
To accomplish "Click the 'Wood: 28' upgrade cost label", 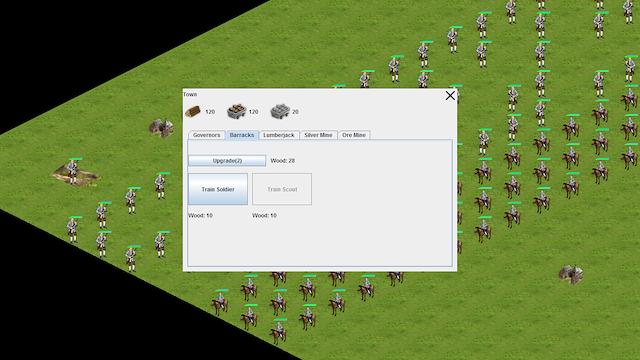I will coord(282,161).
